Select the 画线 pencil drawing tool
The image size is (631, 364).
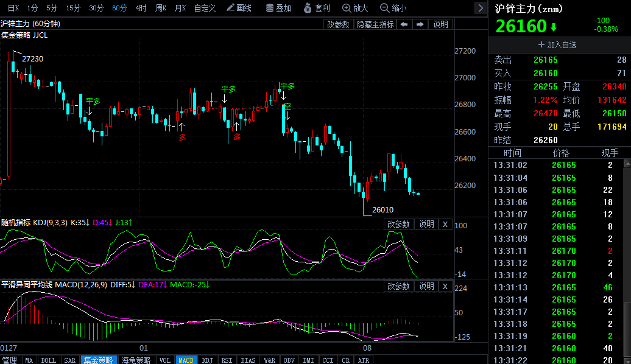(239, 8)
